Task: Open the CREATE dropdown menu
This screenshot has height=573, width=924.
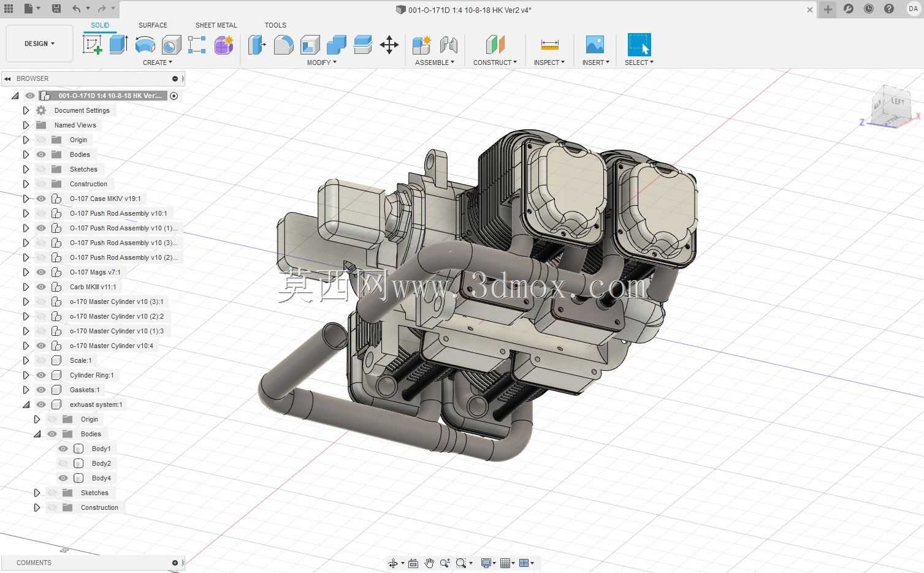Action: 158,63
